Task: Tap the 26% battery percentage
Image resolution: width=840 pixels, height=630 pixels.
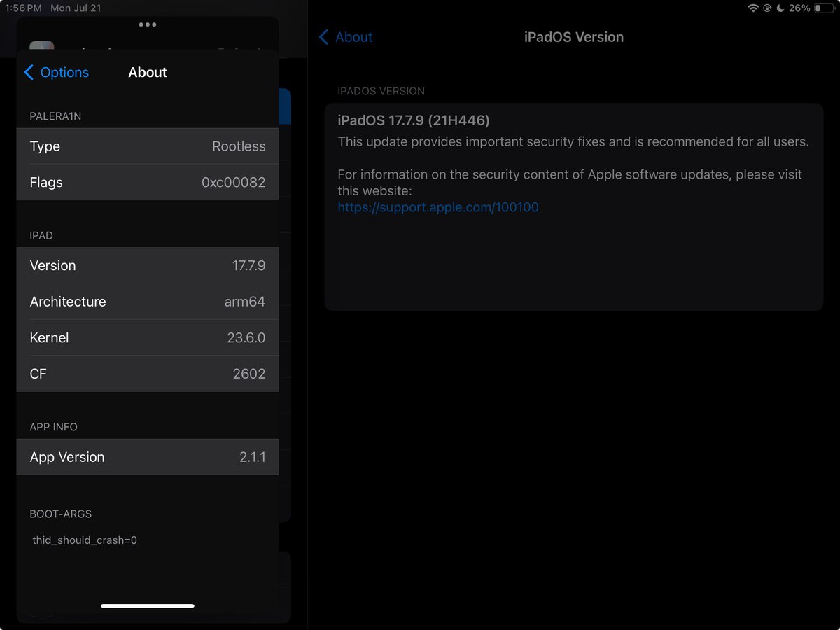Action: tap(799, 8)
